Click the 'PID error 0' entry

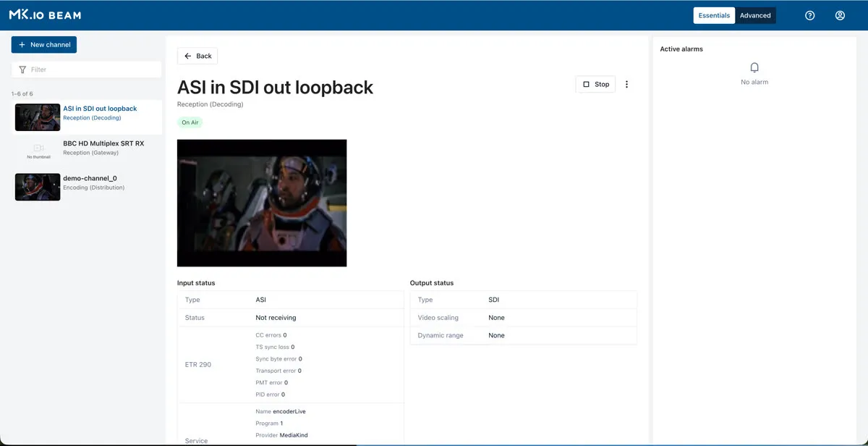270,395
